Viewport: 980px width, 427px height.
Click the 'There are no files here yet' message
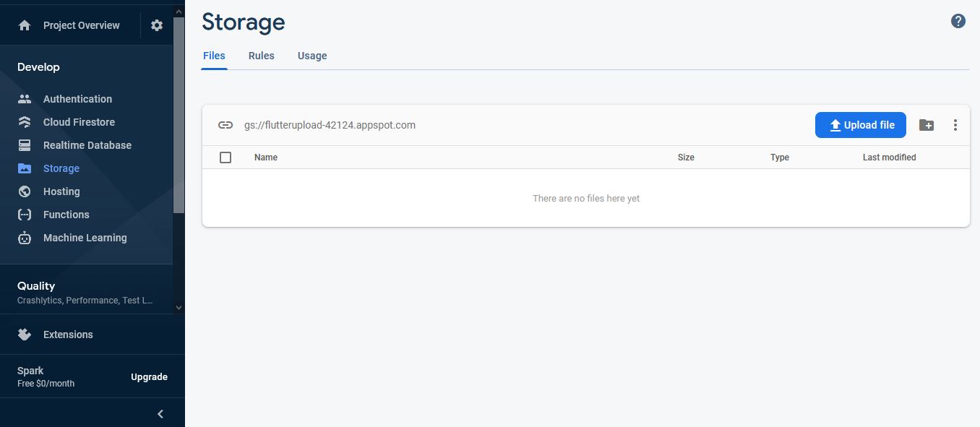coord(586,198)
